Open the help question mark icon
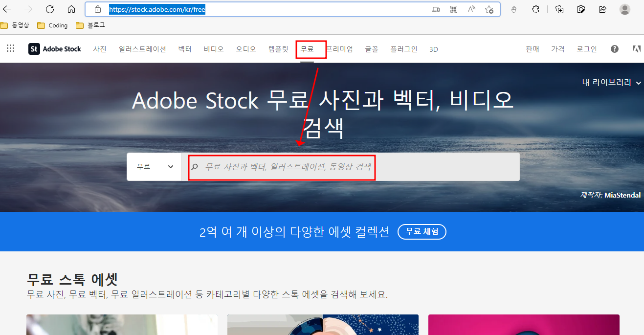The height and width of the screenshot is (335, 644). [x=615, y=49]
